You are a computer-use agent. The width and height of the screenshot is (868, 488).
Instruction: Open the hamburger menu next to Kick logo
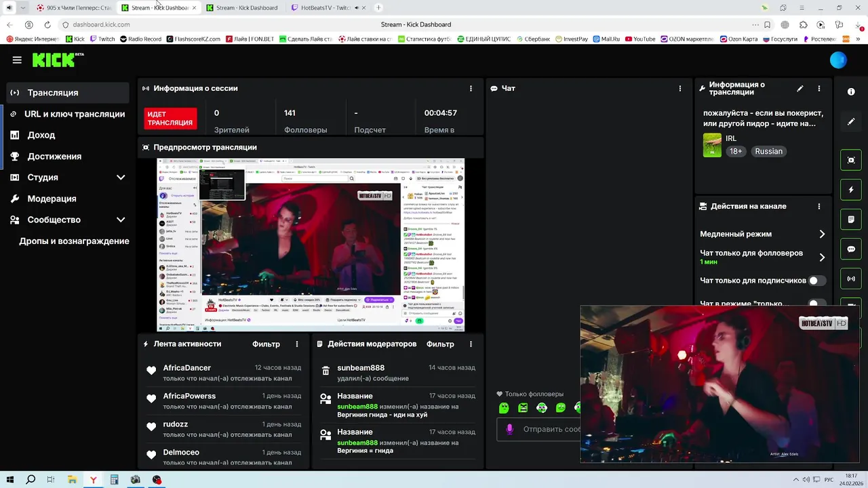point(17,60)
